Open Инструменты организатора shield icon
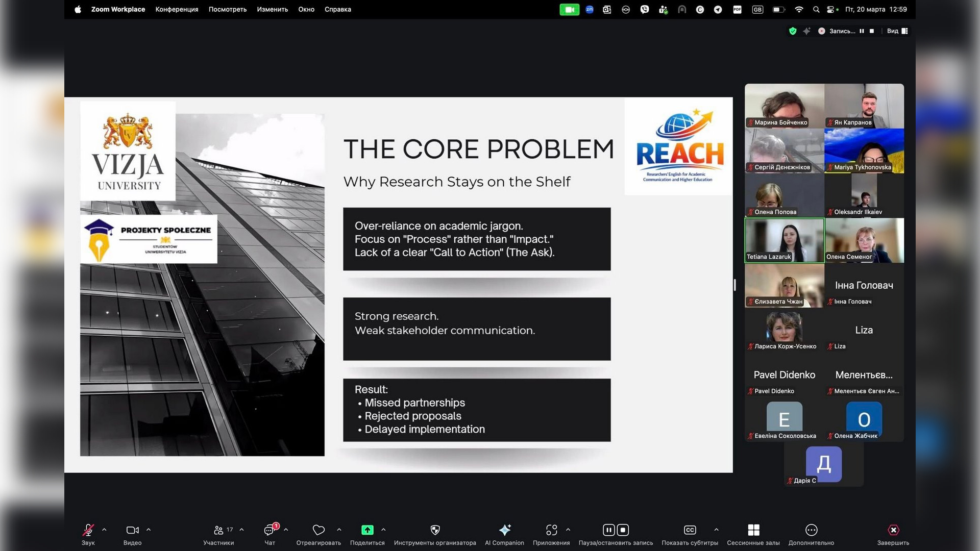980x551 pixels. (435, 531)
